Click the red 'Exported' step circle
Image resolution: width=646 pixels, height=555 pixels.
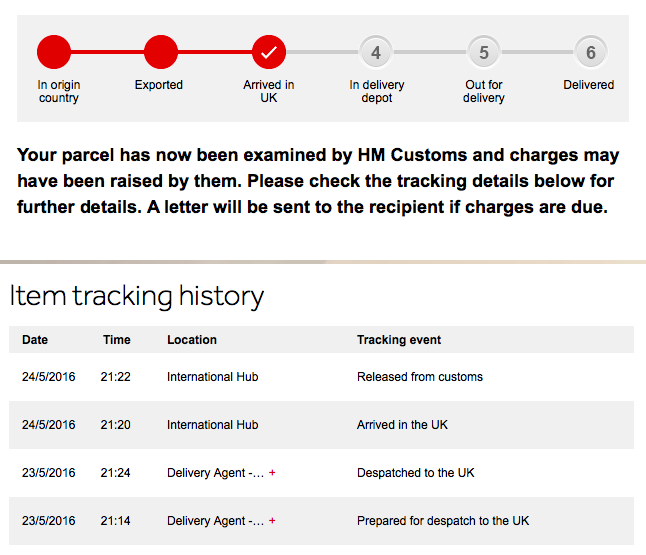pos(160,52)
